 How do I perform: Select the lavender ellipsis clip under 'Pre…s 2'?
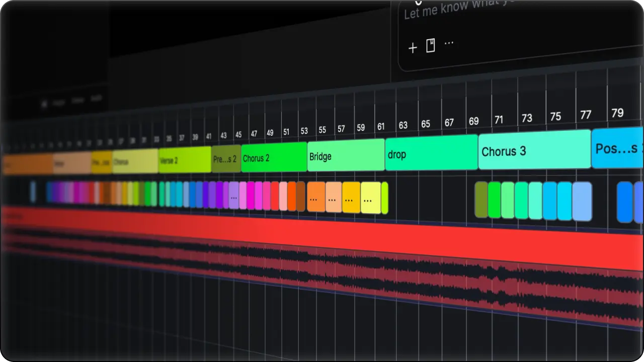(x=234, y=196)
